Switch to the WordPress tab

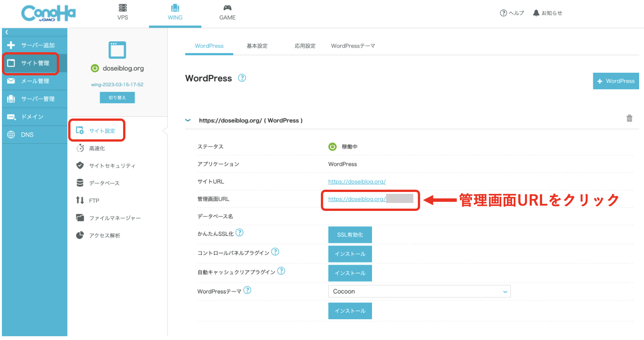coord(209,46)
